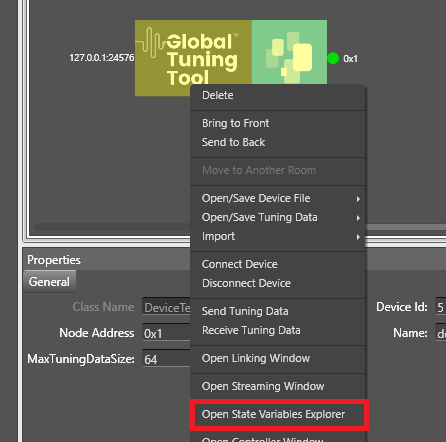Select Receive Tuning Data

pyautogui.click(x=277, y=330)
